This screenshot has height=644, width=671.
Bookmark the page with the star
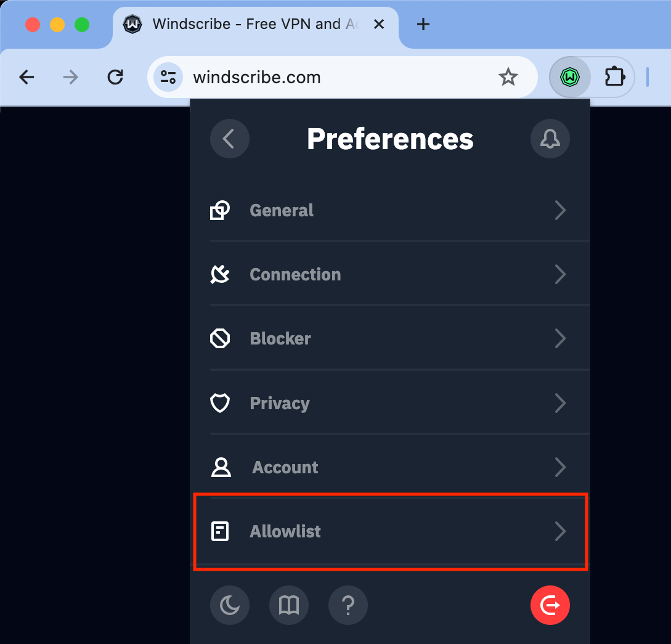coord(508,77)
